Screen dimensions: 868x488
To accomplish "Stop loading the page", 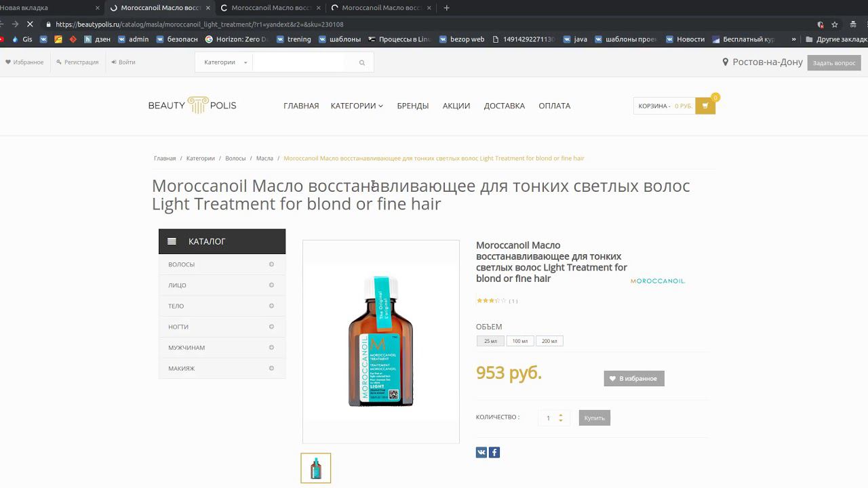I will pos(30,24).
